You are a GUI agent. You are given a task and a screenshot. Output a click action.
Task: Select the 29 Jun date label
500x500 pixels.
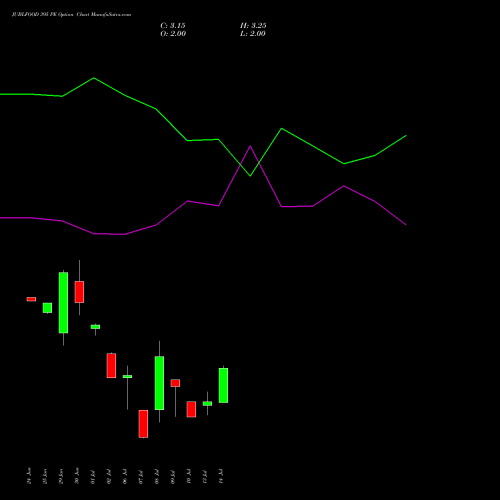coord(61,476)
